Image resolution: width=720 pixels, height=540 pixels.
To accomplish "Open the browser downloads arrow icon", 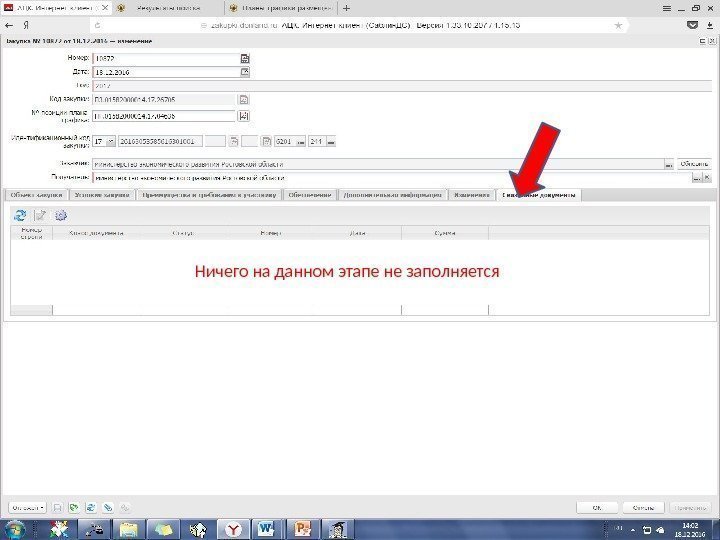I will (x=709, y=26).
